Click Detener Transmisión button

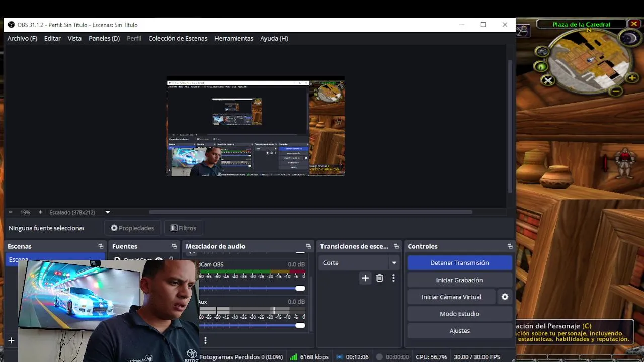459,263
